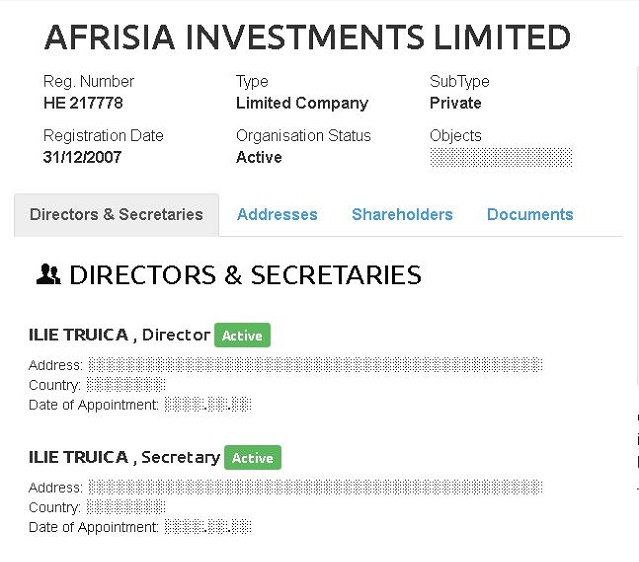Click the Director's Date of Appointment value
Viewport: 639px width, 562px height.
[x=207, y=405]
